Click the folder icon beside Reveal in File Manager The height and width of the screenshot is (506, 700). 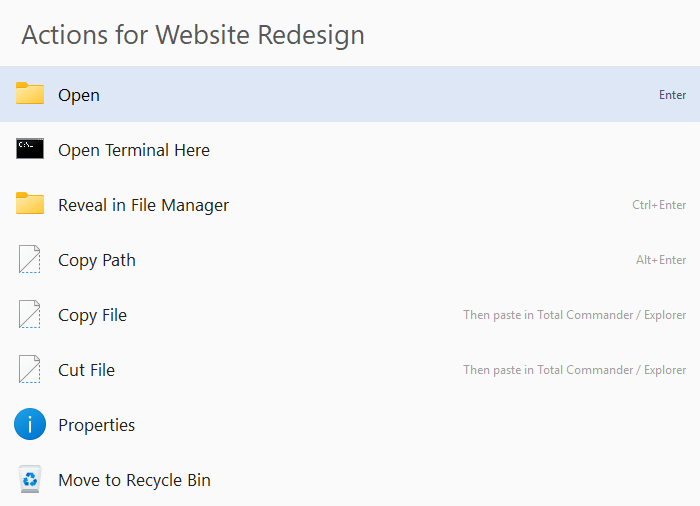point(30,203)
